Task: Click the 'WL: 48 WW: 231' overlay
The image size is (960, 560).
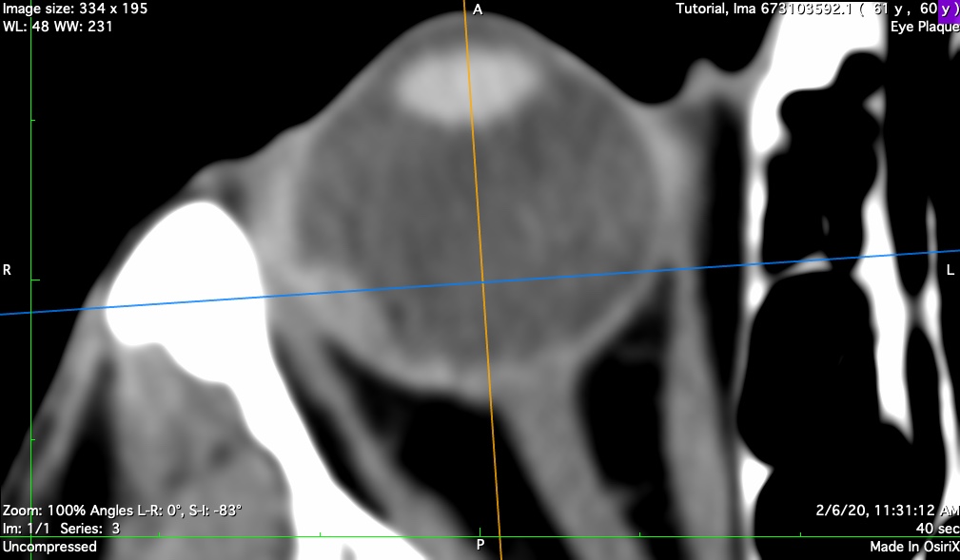Action: [x=58, y=27]
